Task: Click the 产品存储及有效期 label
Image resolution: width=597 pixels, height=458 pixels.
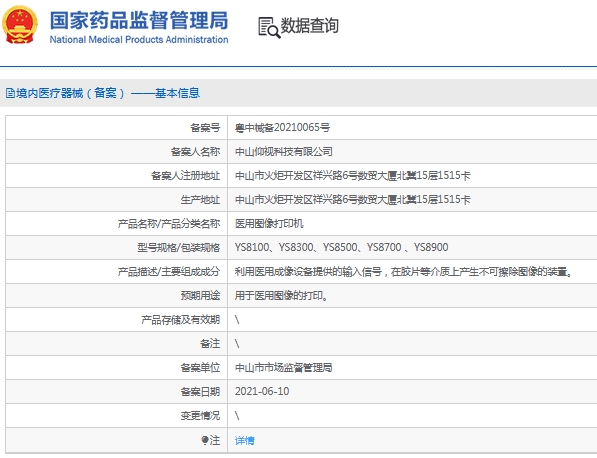Action: point(180,319)
